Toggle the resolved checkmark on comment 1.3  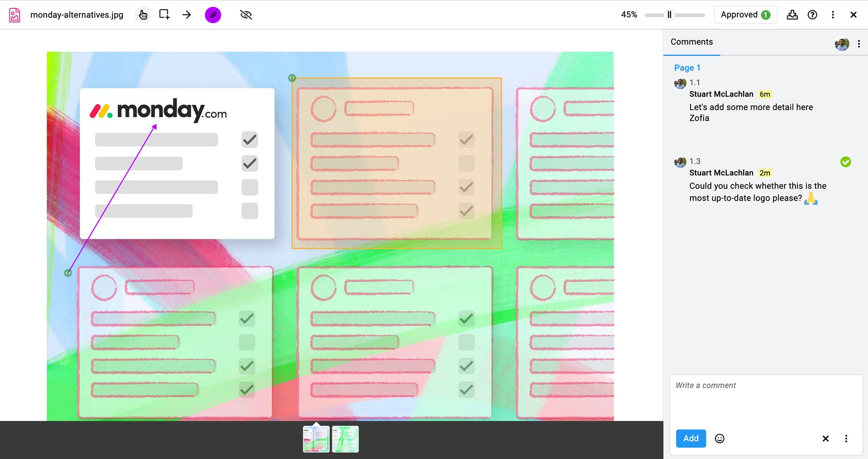click(x=845, y=162)
